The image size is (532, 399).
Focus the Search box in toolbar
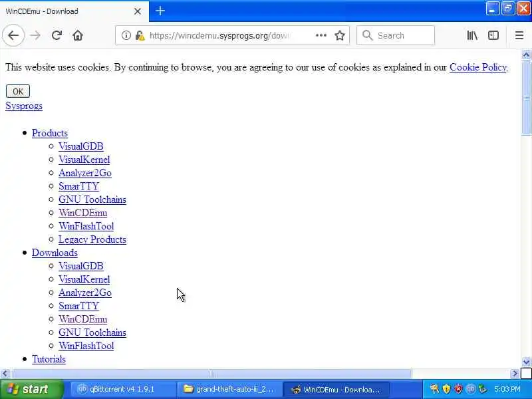tap(396, 35)
